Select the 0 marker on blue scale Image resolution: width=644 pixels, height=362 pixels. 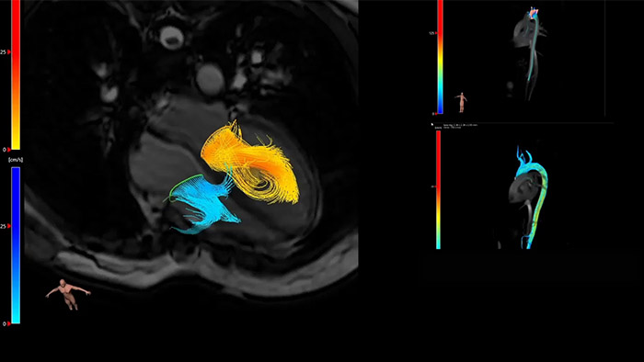point(6,323)
